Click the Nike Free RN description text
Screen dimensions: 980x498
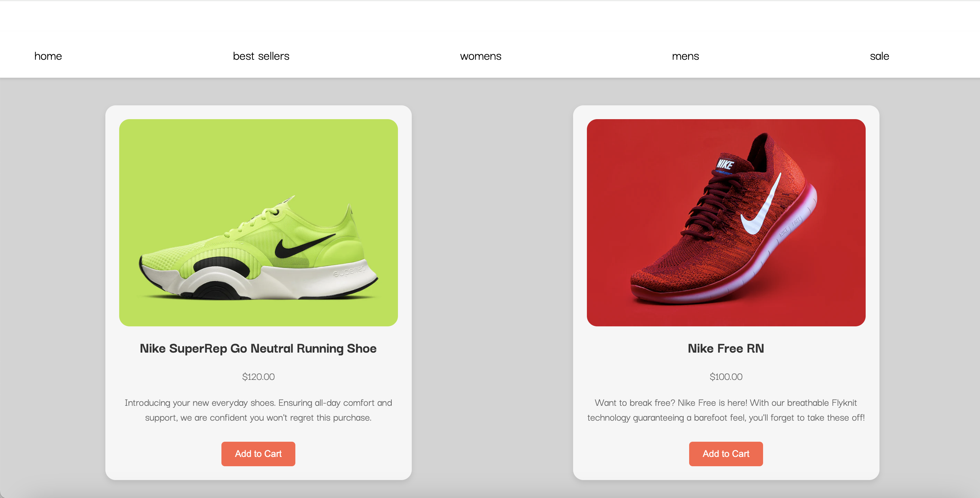pos(726,410)
